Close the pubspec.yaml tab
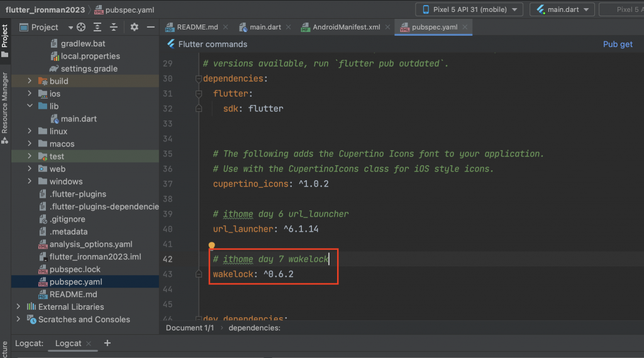 pyautogui.click(x=465, y=27)
